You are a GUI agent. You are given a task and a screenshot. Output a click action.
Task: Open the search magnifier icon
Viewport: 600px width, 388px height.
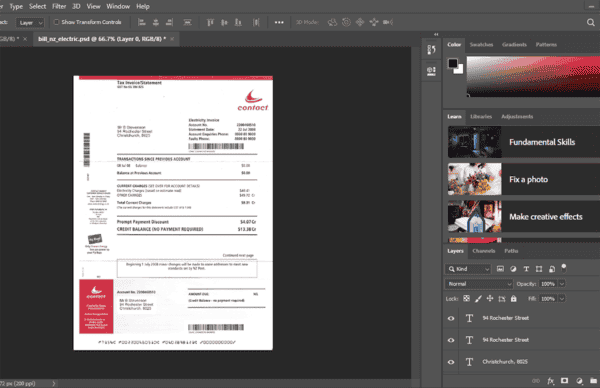(591, 23)
